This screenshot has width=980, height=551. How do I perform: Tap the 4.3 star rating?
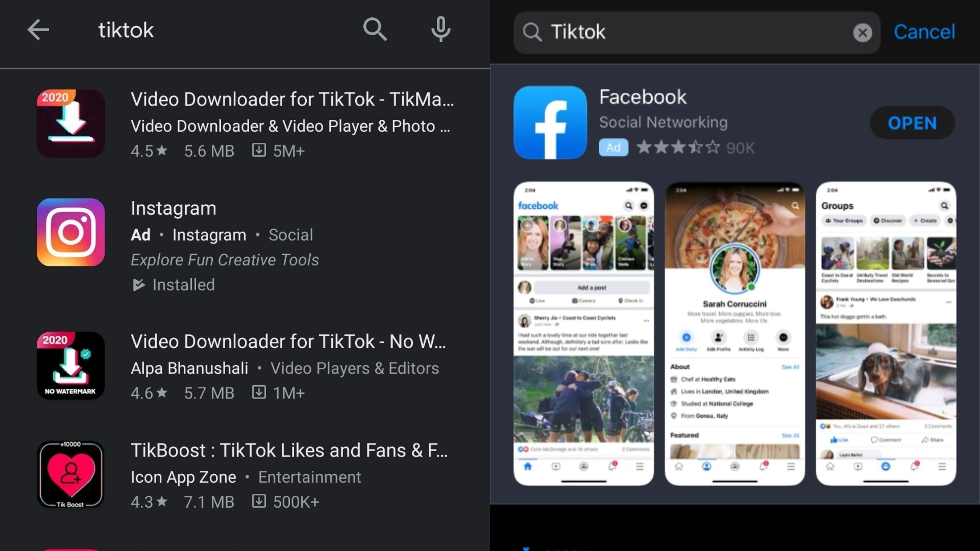click(x=149, y=502)
